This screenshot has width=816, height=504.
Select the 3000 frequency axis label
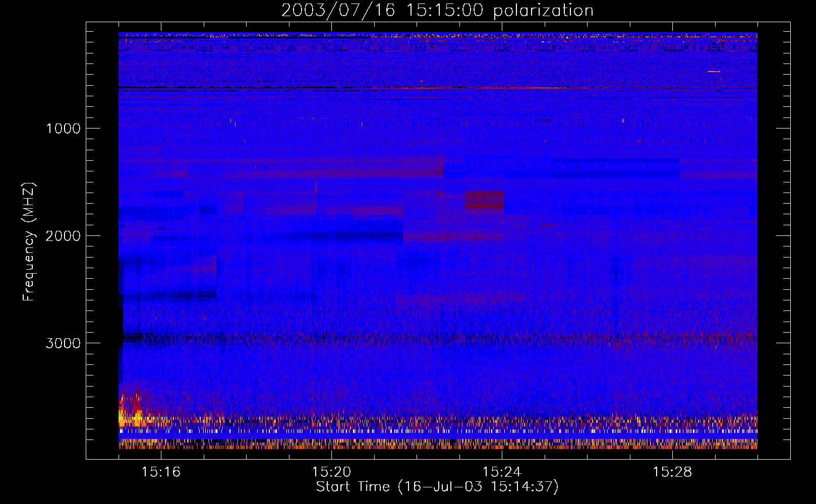coord(63,343)
